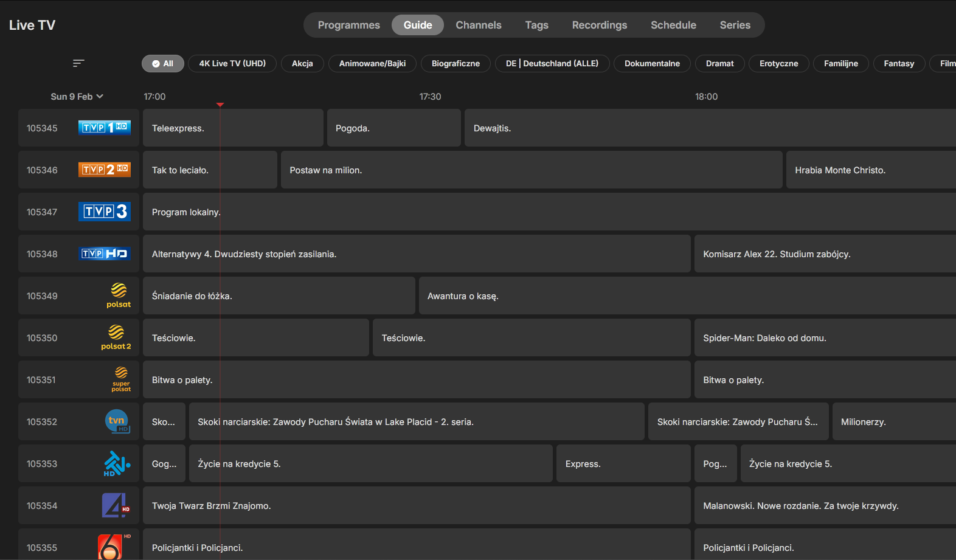The width and height of the screenshot is (956, 560).
Task: Go to the Schedule tab
Action: (673, 25)
